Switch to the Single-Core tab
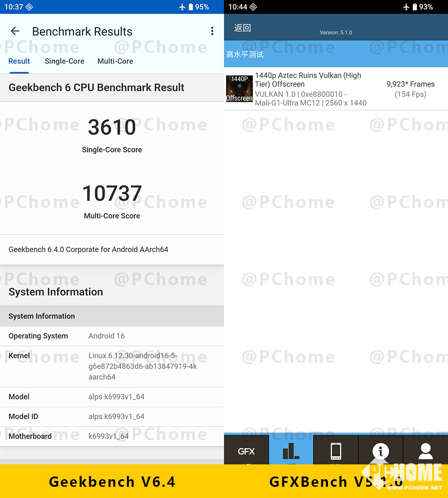448x498 pixels. (65, 61)
